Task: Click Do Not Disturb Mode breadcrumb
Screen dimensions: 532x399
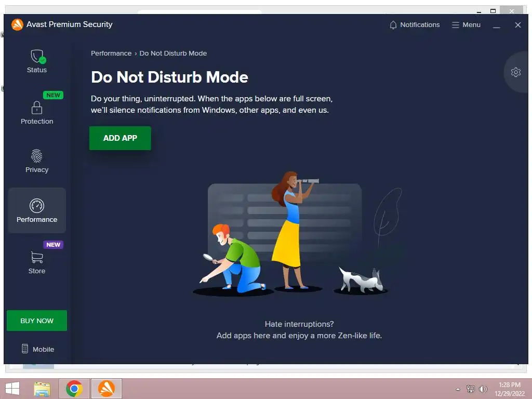Action: (x=173, y=54)
